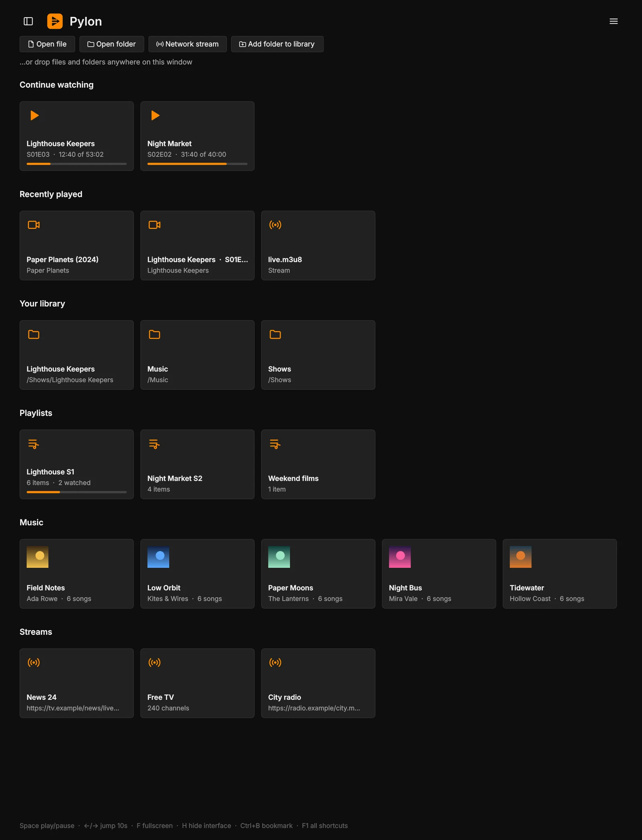Click News 24 stream icon
Screen dimensions: 642x840
point(34,663)
